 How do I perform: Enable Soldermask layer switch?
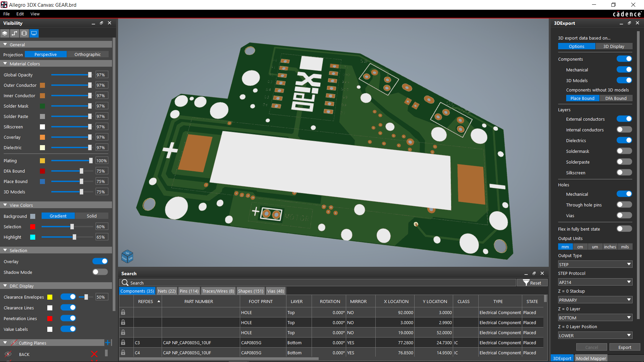[x=624, y=151]
